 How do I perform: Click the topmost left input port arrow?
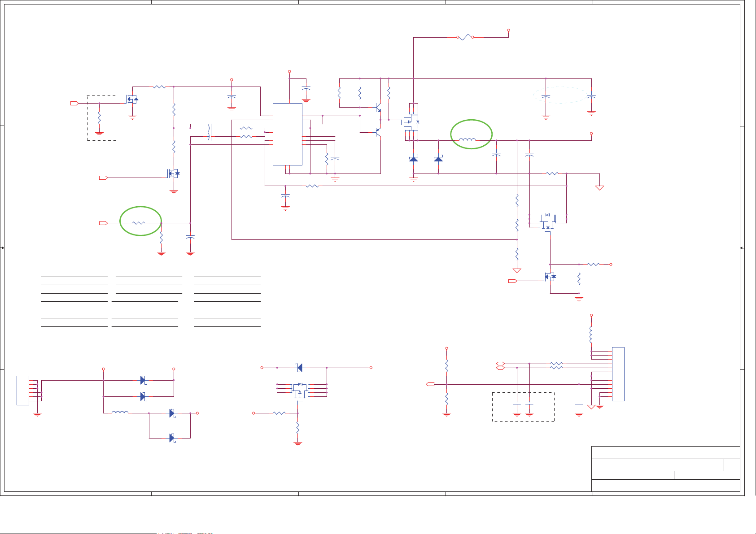(74, 103)
